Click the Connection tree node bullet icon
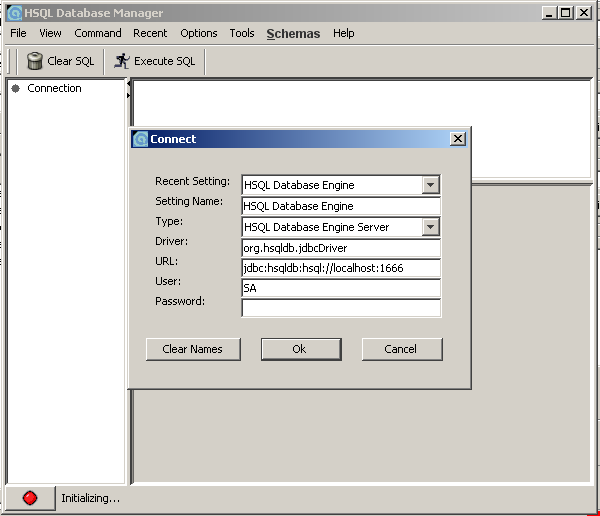This screenshot has height=516, width=600. pos(15,88)
